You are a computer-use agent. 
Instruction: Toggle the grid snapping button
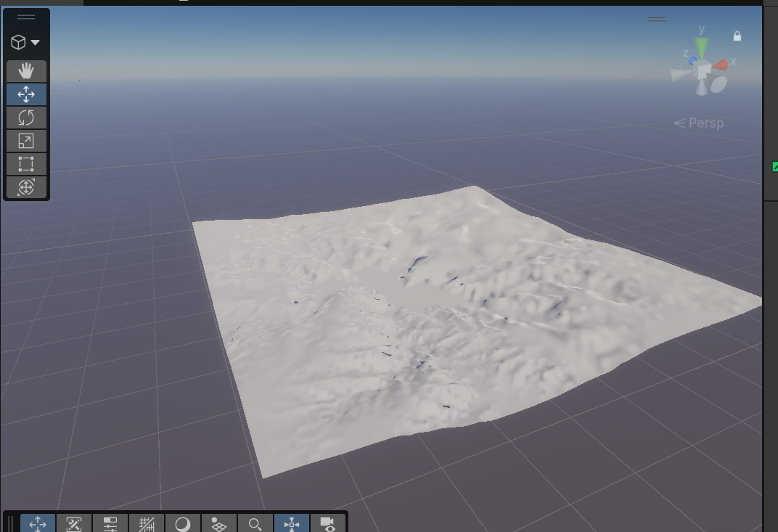(x=147, y=523)
